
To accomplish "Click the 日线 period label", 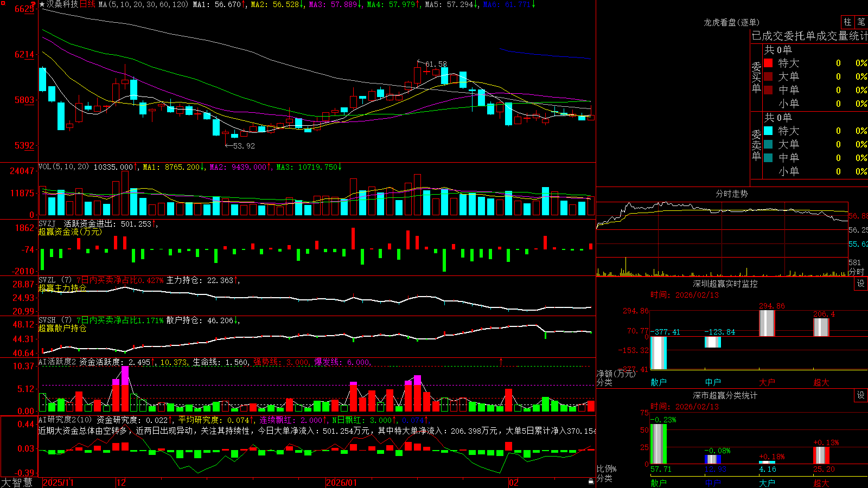I will (x=87, y=4).
